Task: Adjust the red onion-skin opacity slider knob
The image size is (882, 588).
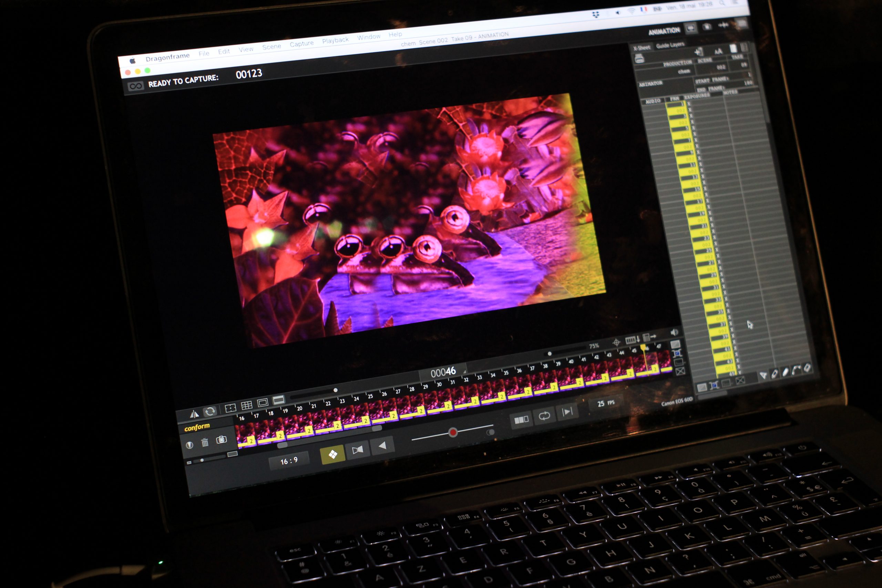Action: [453, 432]
